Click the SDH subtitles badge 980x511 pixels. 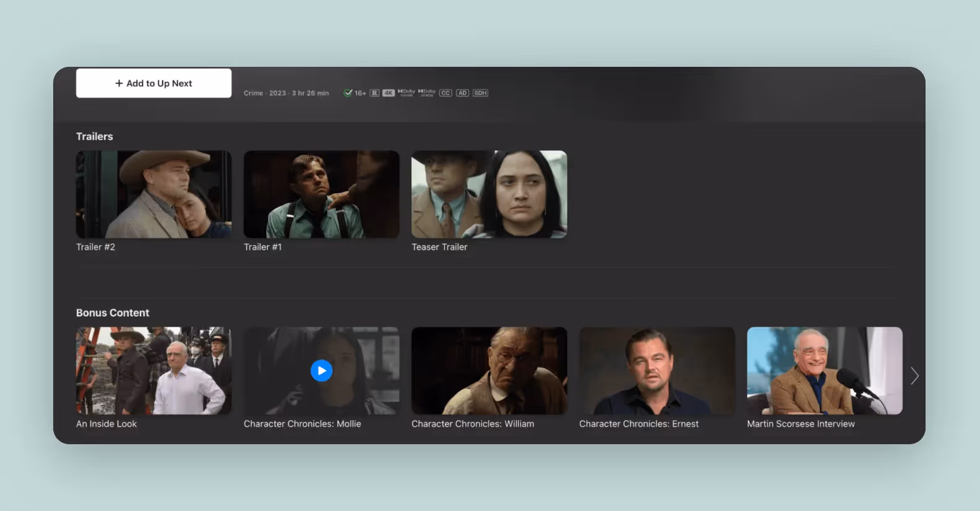[481, 93]
